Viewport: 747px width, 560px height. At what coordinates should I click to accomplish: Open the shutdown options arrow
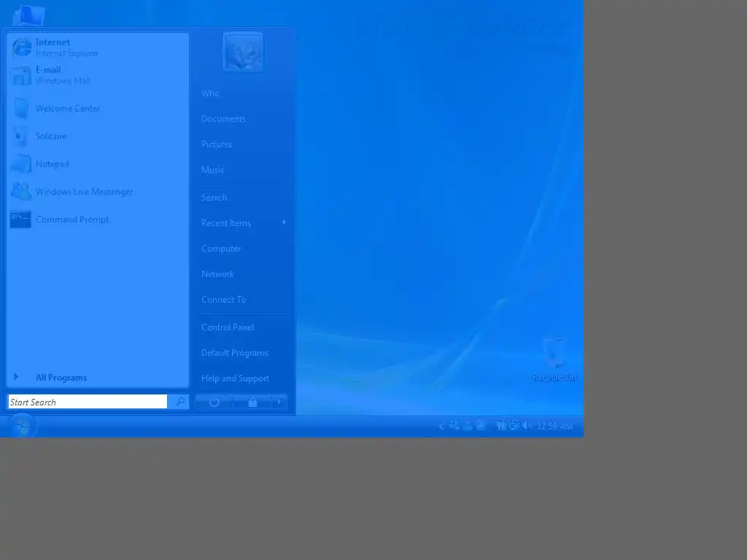[x=279, y=402]
